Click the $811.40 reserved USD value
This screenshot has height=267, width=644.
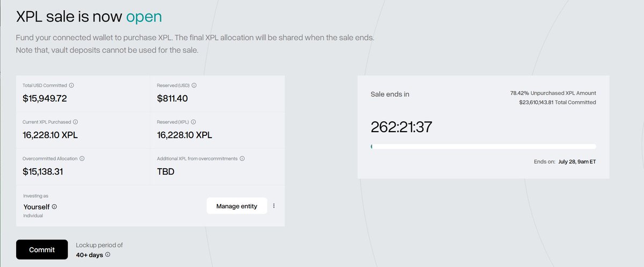click(172, 98)
